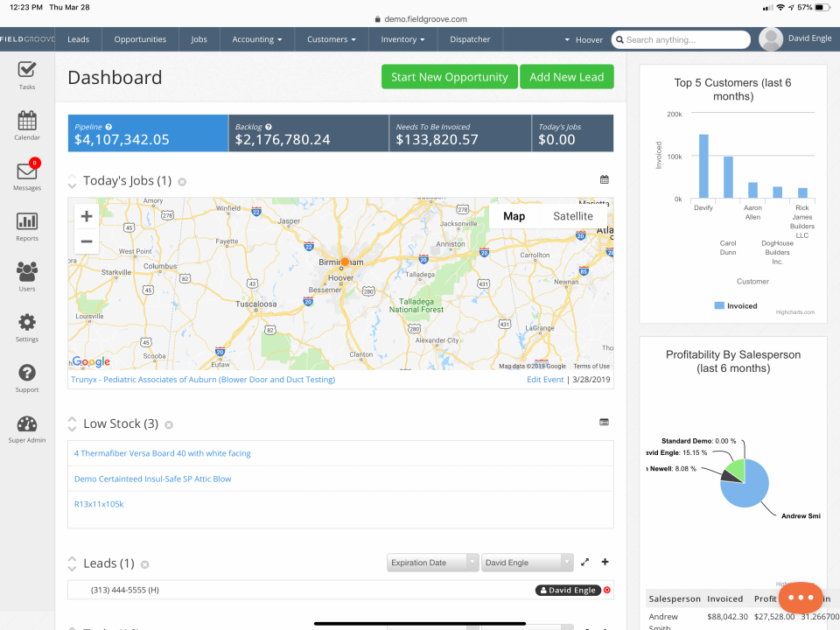Image resolution: width=840 pixels, height=630 pixels.
Task: Open the calendar icon beside Today's Jobs
Action: click(x=604, y=178)
